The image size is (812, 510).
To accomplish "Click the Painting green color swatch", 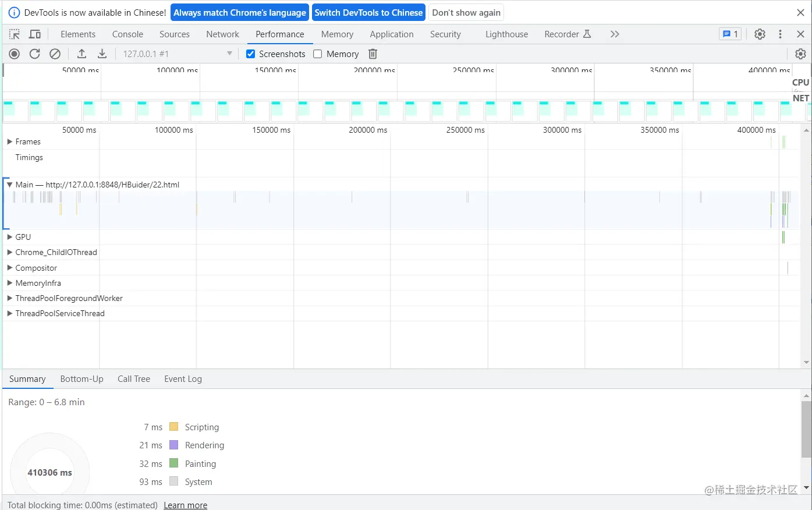I will (x=173, y=463).
